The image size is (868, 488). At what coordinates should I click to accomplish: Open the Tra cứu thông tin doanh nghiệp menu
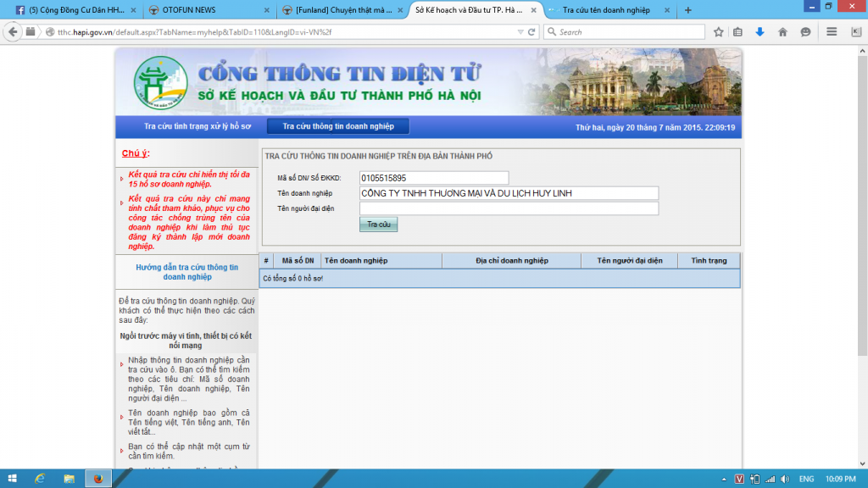coord(338,126)
